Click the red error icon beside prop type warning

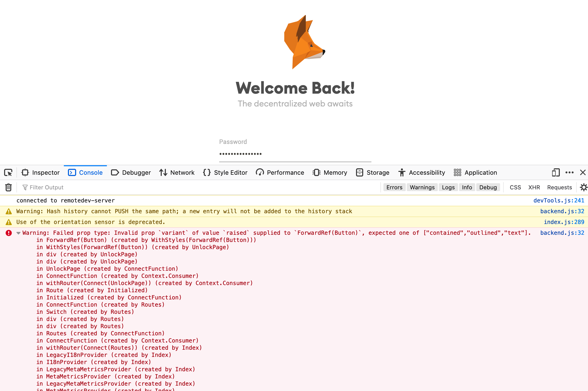9,233
